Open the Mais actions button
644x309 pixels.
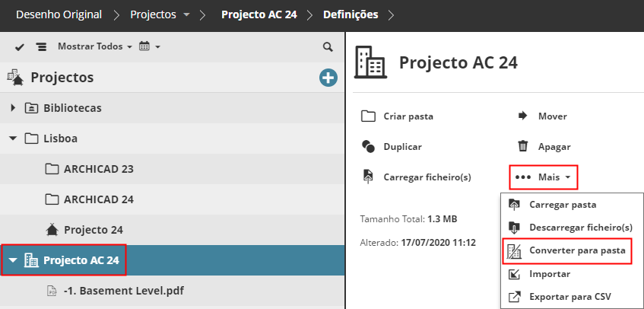click(545, 177)
